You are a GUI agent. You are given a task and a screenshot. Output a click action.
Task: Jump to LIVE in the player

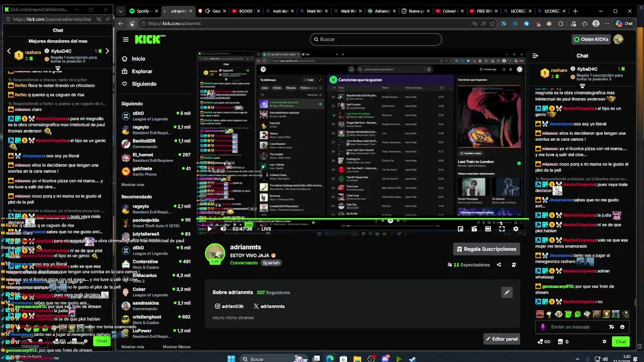266,229
